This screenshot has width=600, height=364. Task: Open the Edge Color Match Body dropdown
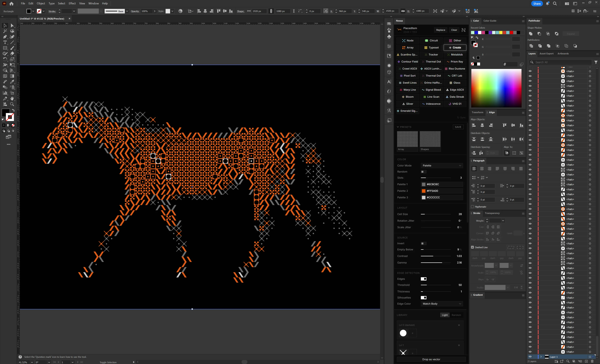(442, 304)
